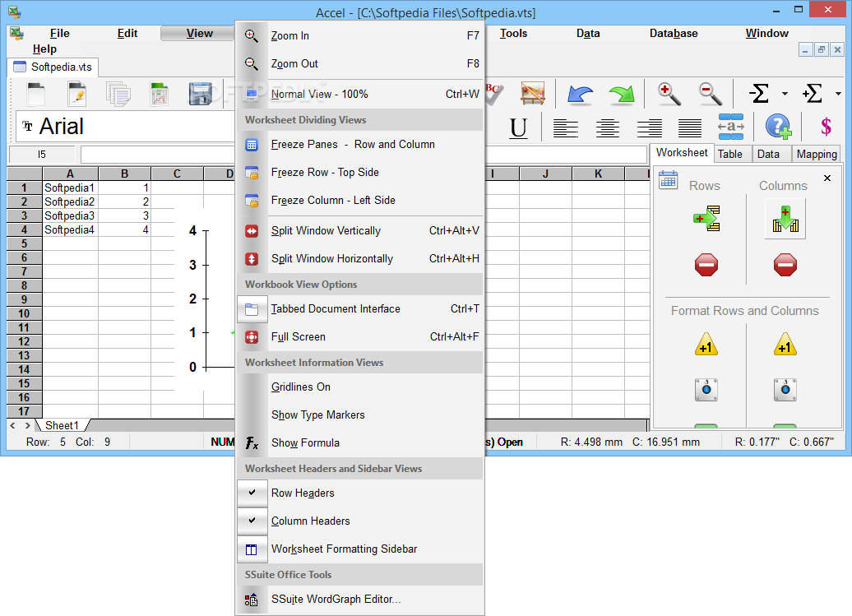This screenshot has height=616, width=852.
Task: Toggle Show Type Markers
Action: pyautogui.click(x=359, y=415)
